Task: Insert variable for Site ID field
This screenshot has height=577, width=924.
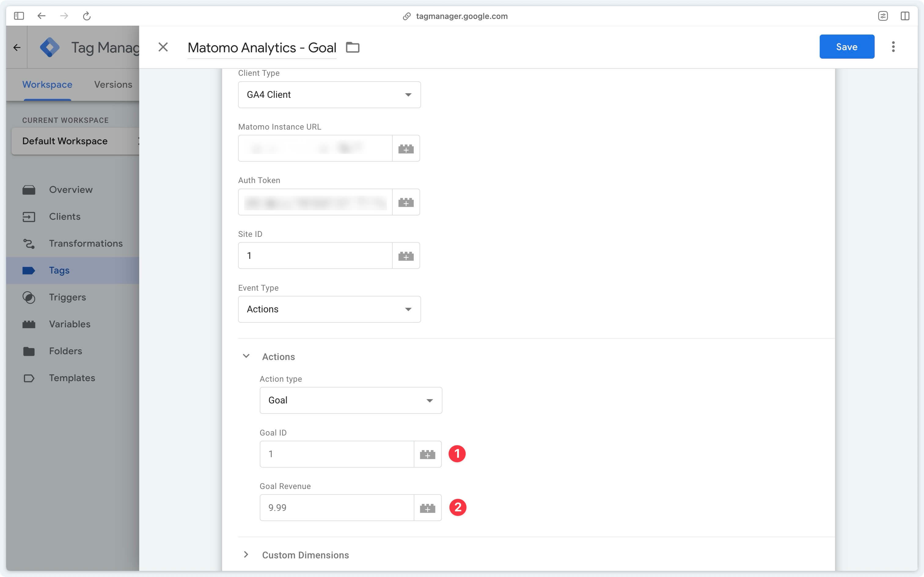Action: pos(406,256)
